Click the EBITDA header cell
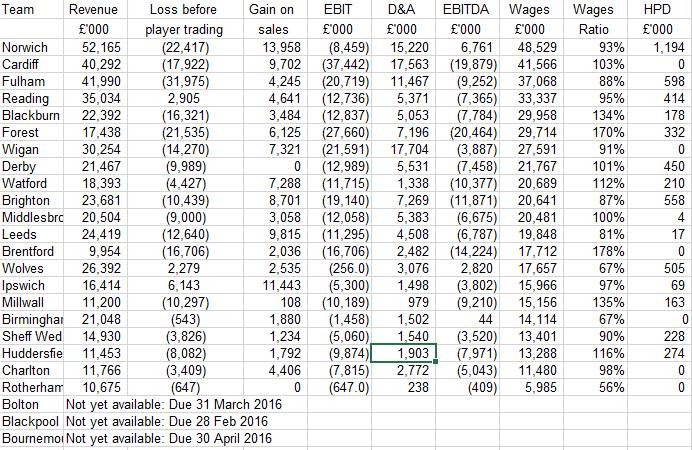The height and width of the screenshot is (450, 692). point(467,9)
